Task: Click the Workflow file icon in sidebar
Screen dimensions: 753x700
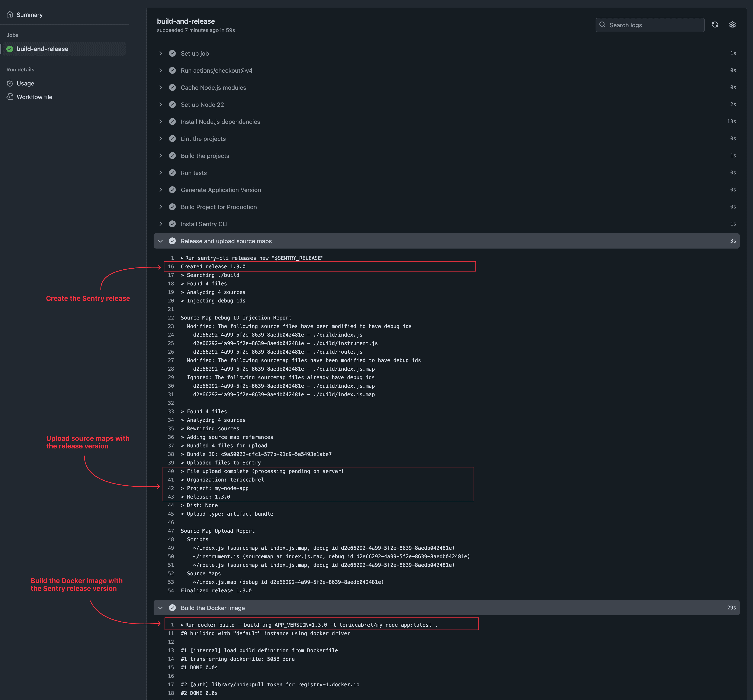Action: point(9,97)
